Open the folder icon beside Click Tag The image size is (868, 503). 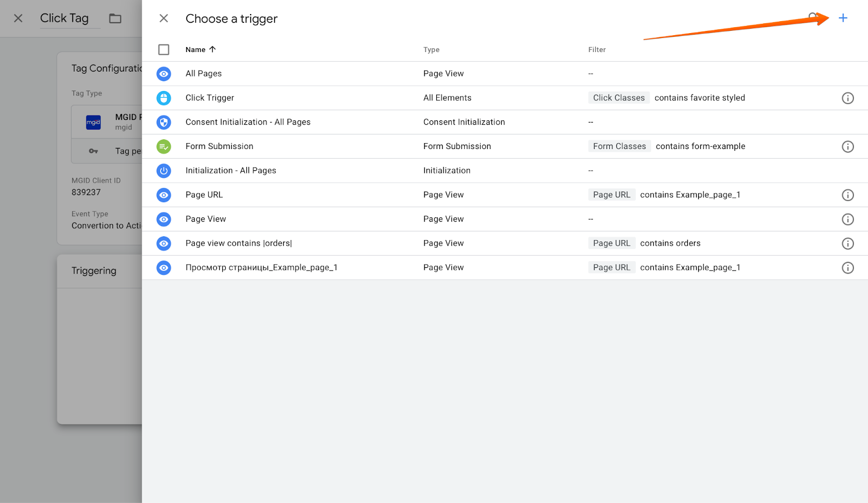tap(115, 18)
